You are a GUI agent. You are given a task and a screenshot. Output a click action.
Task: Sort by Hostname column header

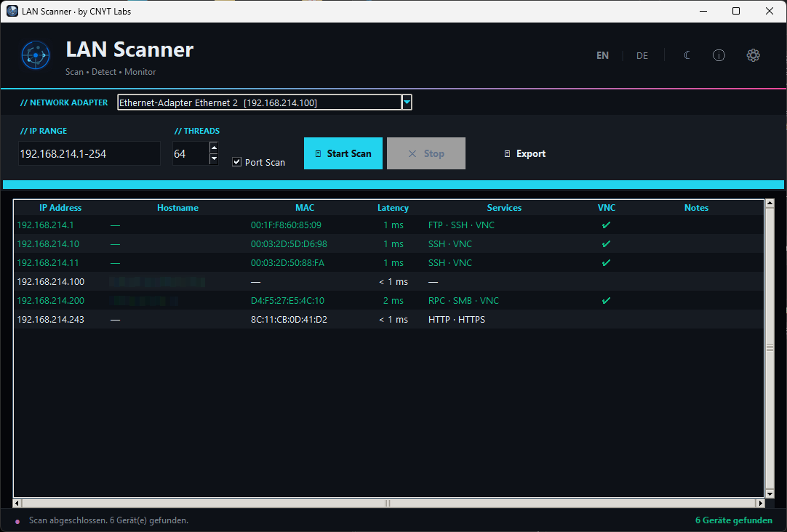pyautogui.click(x=177, y=208)
